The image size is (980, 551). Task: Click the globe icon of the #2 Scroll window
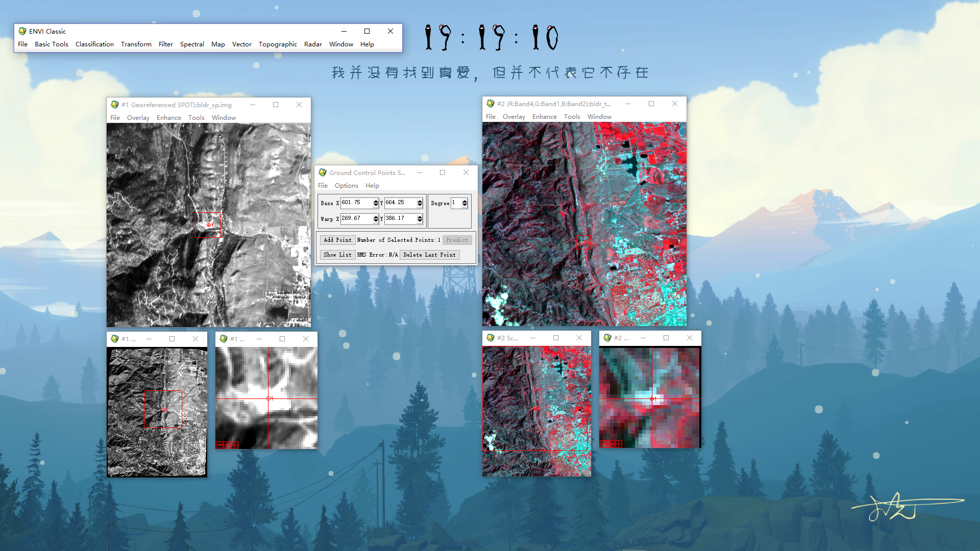[x=491, y=338]
